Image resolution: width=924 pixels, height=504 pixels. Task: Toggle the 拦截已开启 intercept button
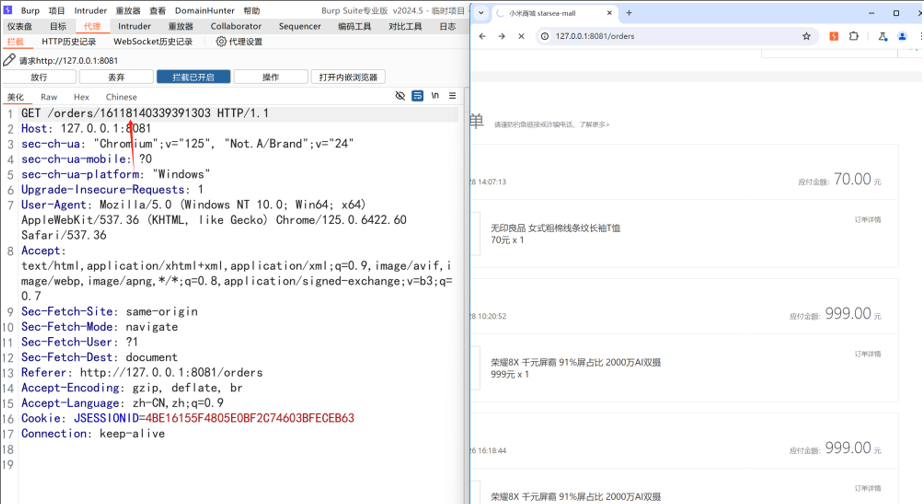(x=193, y=77)
